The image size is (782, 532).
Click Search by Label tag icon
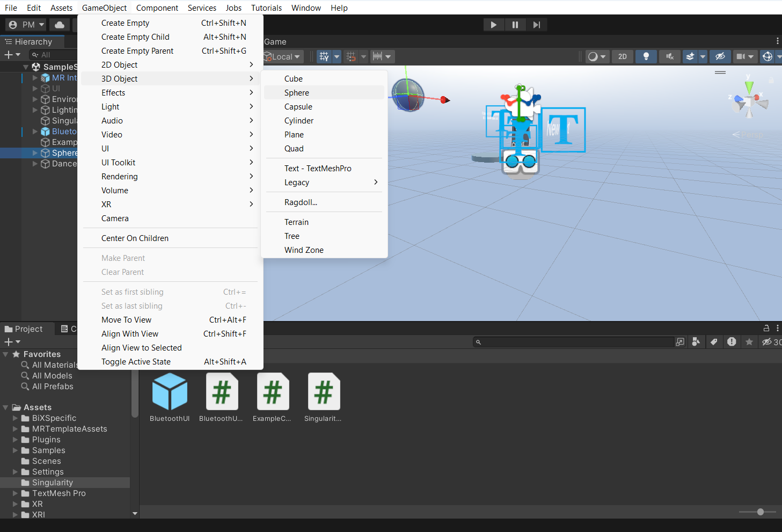pyautogui.click(x=714, y=342)
